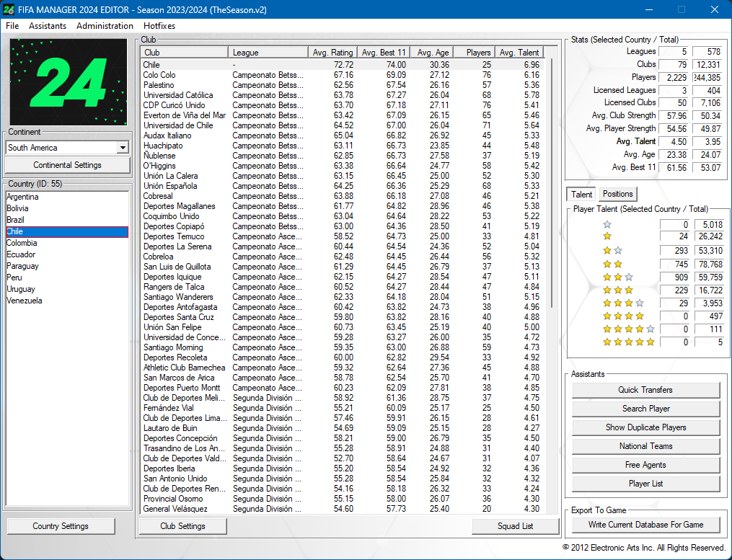This screenshot has height=560, width=732.
Task: Open the Player List assistant
Action: 645,484
